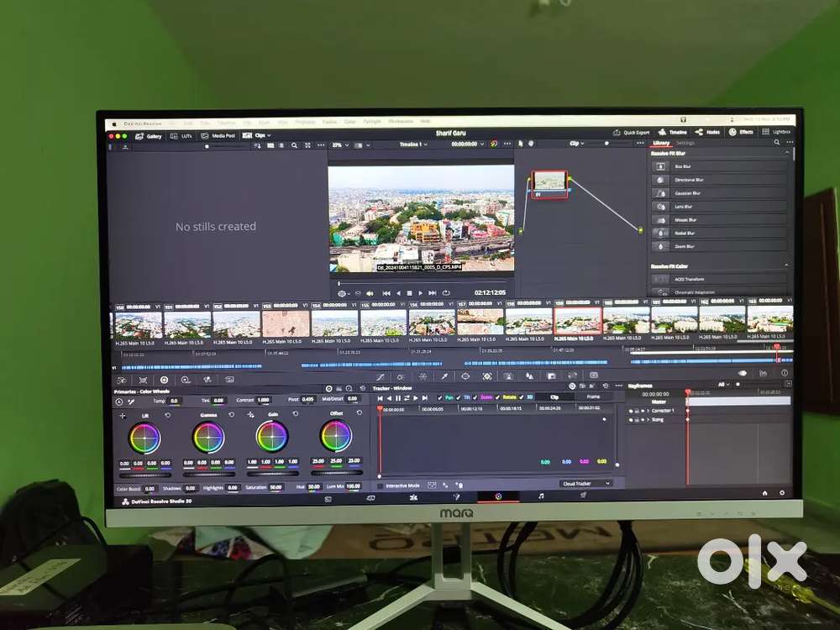Screen dimensions: 840x630
Task: Click the Gamma color wheel
Action: (x=208, y=437)
